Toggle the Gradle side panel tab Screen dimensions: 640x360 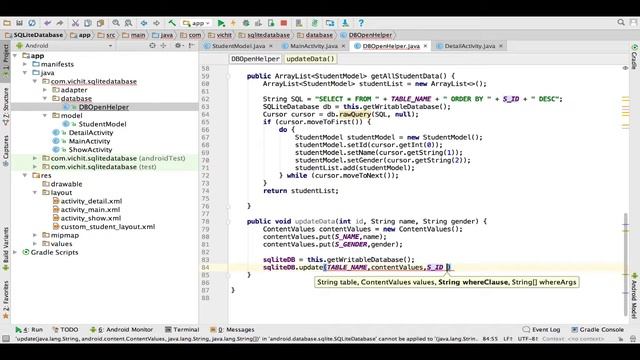(x=634, y=57)
